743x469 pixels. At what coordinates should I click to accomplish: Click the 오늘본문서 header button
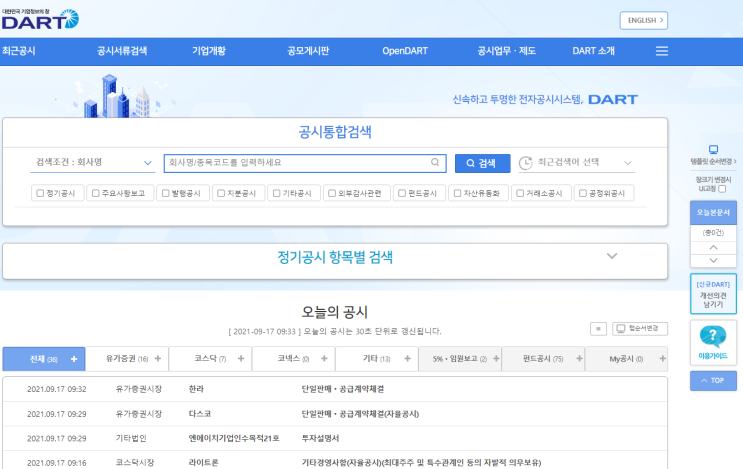[713, 213]
